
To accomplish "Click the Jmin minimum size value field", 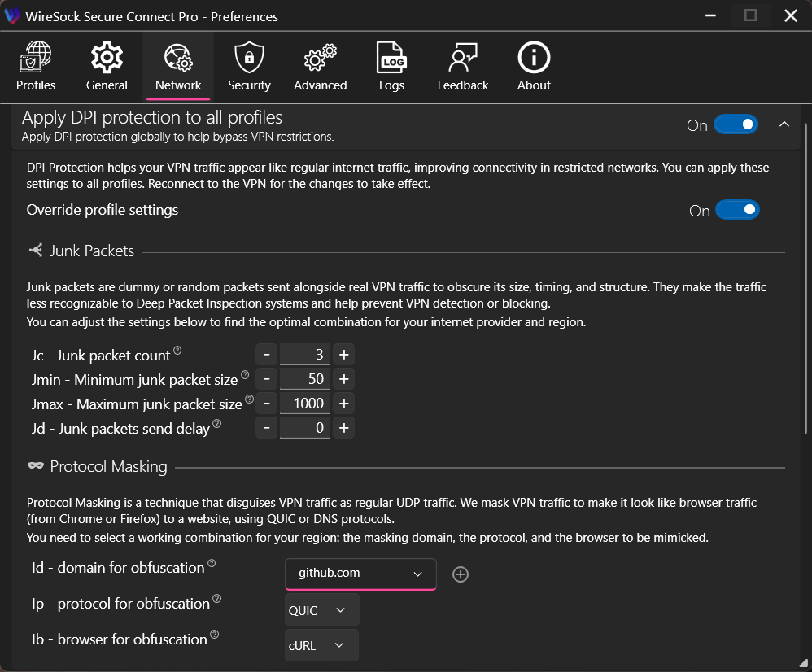I will 305,379.
